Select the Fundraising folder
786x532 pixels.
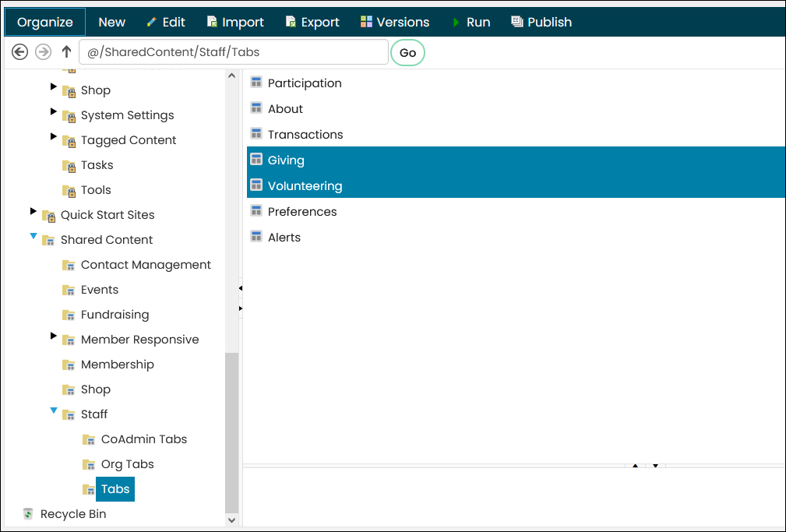pos(115,315)
